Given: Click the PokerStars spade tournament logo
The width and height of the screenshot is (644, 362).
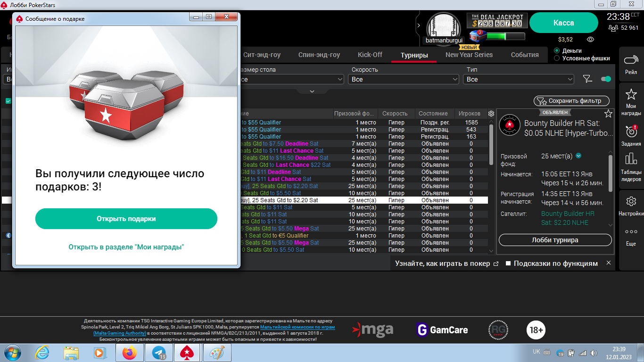Looking at the screenshot, I should 510,126.
